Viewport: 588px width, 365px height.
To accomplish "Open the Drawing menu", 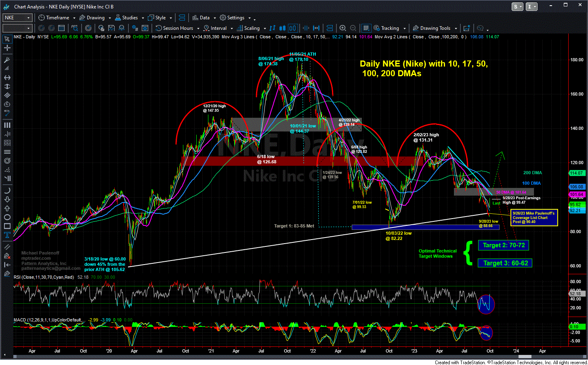I will click(92, 18).
